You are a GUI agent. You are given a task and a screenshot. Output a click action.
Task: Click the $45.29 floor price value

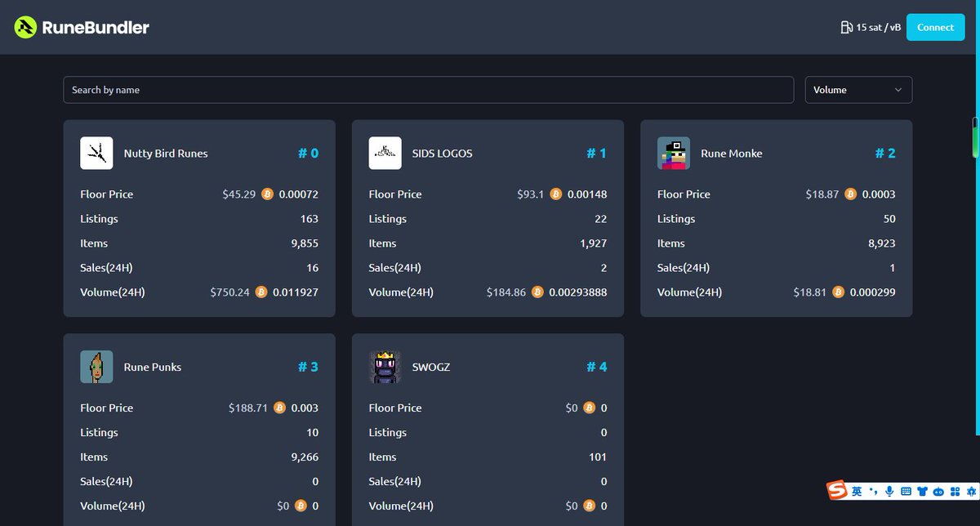(238, 194)
